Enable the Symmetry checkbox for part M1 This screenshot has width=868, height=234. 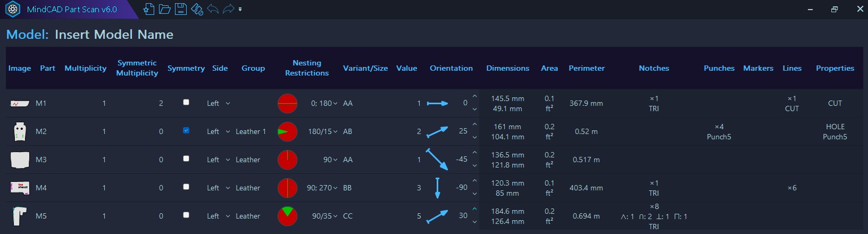186,102
